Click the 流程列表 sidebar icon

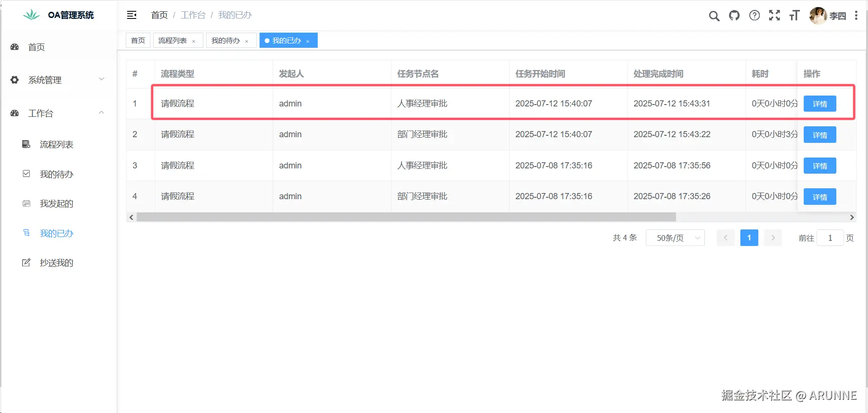pyautogui.click(x=26, y=144)
